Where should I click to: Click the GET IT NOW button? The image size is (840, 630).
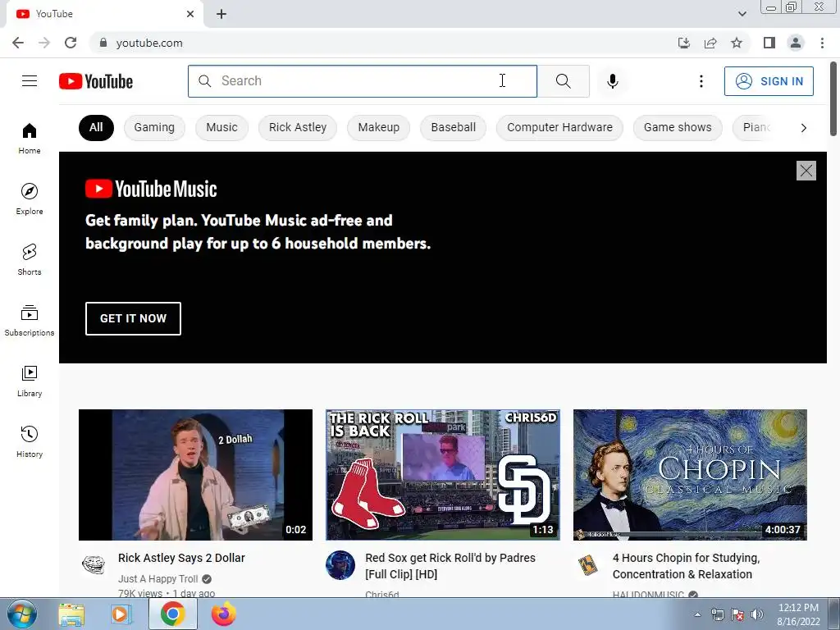(133, 318)
